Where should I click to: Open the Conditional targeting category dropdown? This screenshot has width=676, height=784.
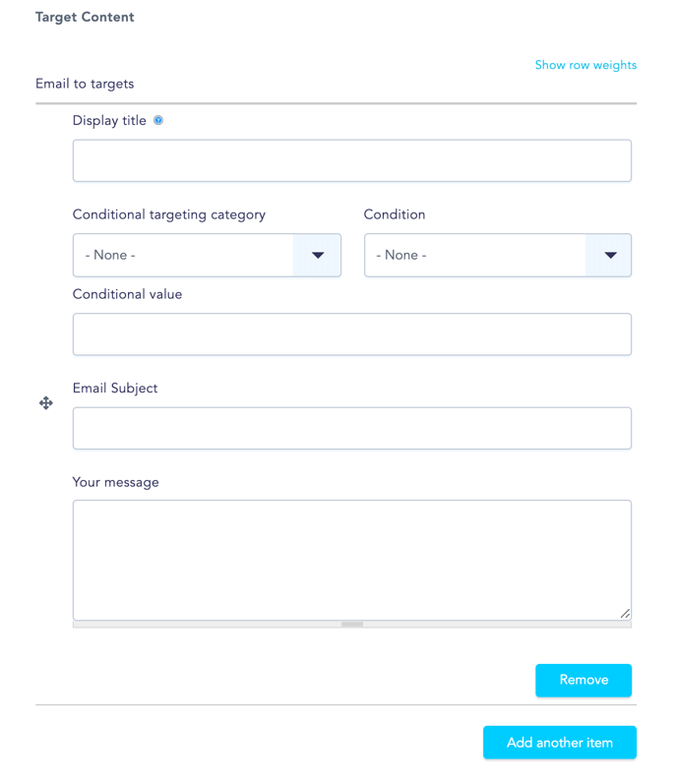pyautogui.click(x=207, y=255)
